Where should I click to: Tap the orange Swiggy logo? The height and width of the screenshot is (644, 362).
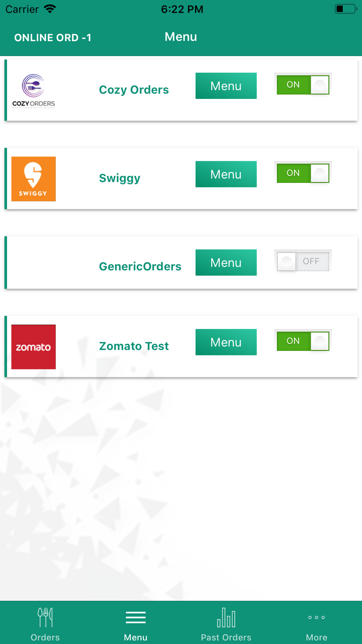[34, 179]
